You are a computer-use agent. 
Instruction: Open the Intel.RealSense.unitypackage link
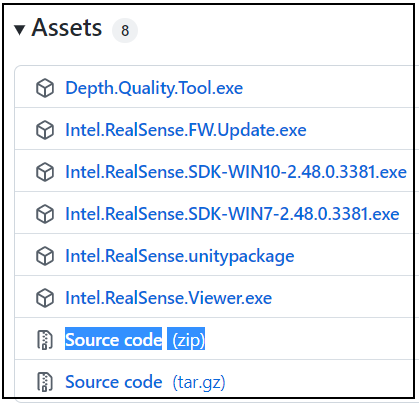click(180, 256)
